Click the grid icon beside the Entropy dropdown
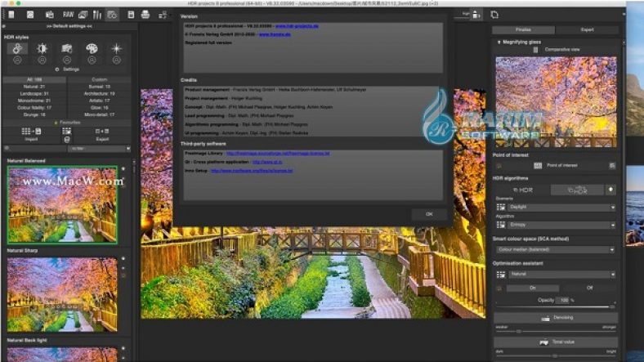Viewport: 644px width, 362px height. point(501,225)
